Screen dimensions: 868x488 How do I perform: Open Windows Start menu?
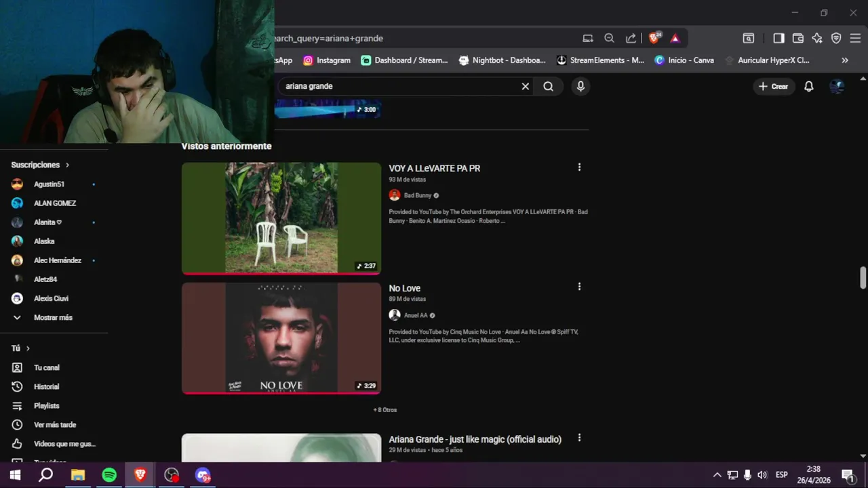(15, 475)
